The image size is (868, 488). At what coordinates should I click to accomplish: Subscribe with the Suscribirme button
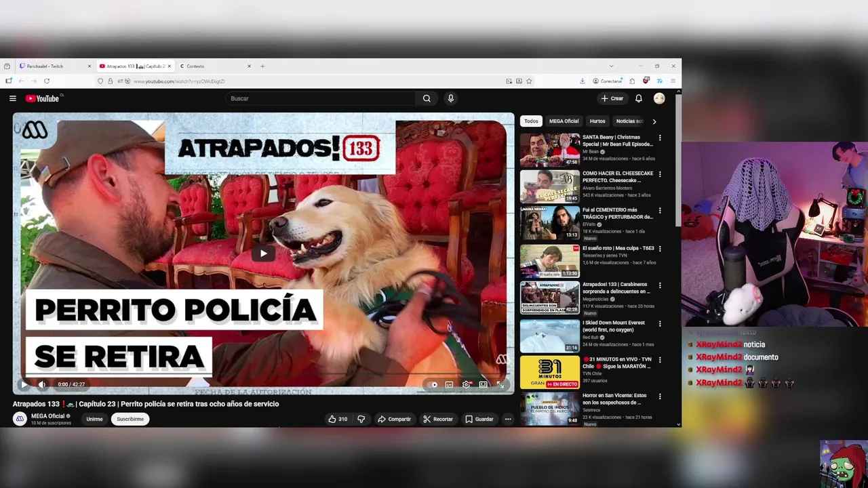[x=130, y=419]
